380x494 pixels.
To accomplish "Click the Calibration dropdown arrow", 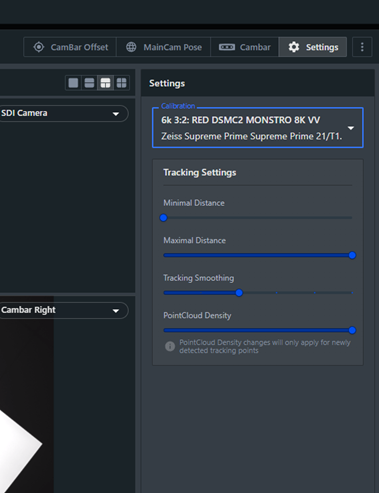I will click(x=351, y=128).
